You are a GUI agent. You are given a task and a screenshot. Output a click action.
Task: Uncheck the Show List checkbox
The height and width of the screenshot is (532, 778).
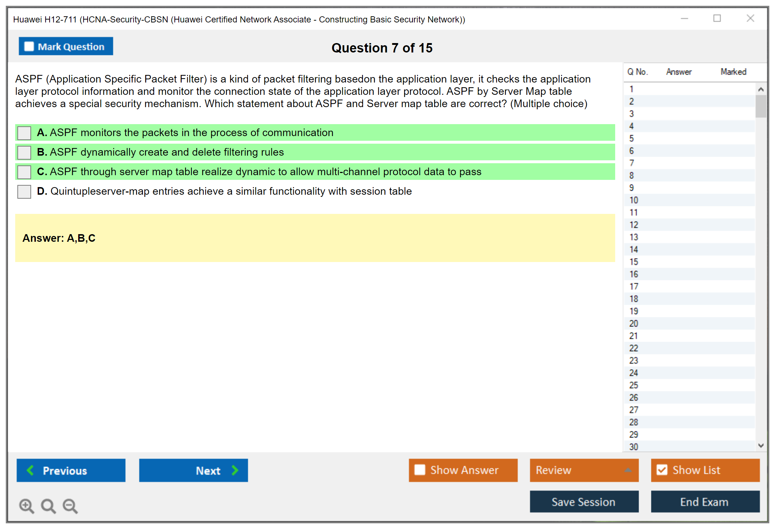pyautogui.click(x=662, y=470)
